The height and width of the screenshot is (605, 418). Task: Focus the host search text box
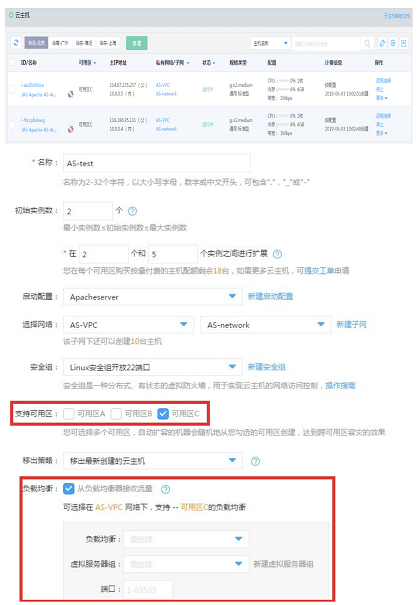click(327, 44)
